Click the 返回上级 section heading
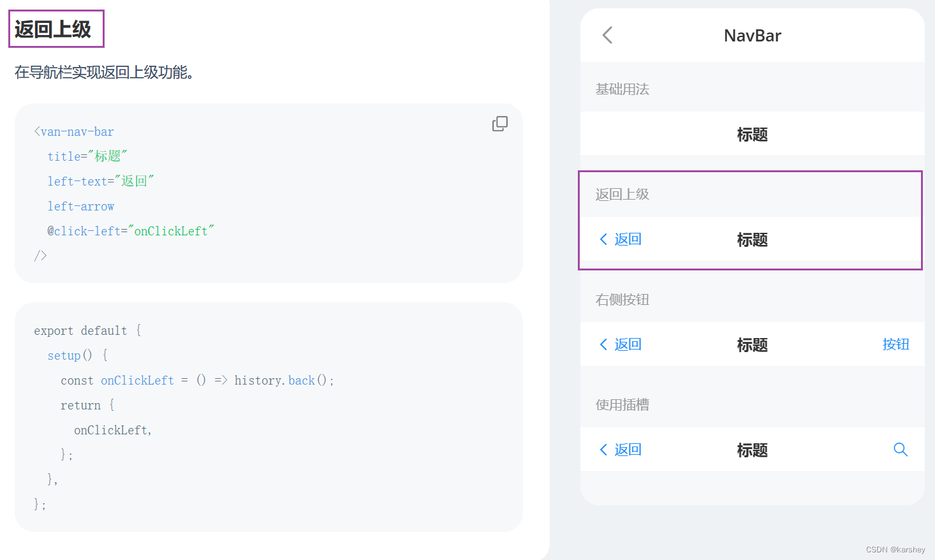The image size is (935, 560). click(x=53, y=29)
